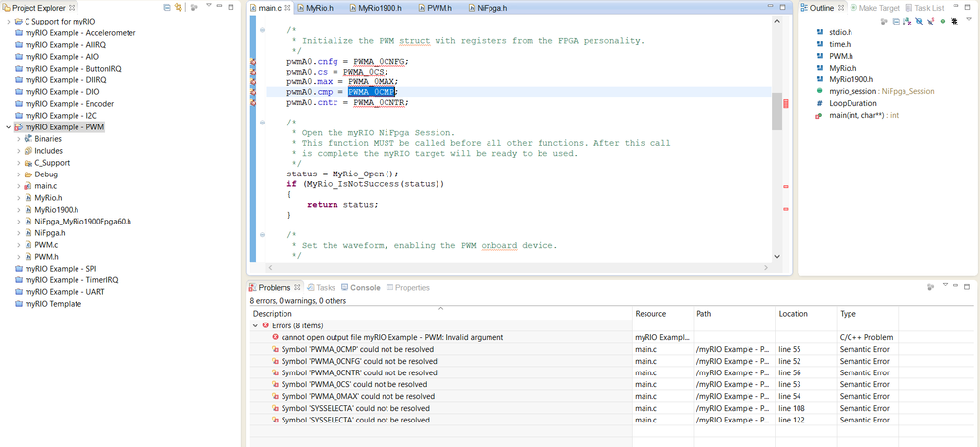
Task: Fold the PWM struct comment block
Action: pos(263,30)
